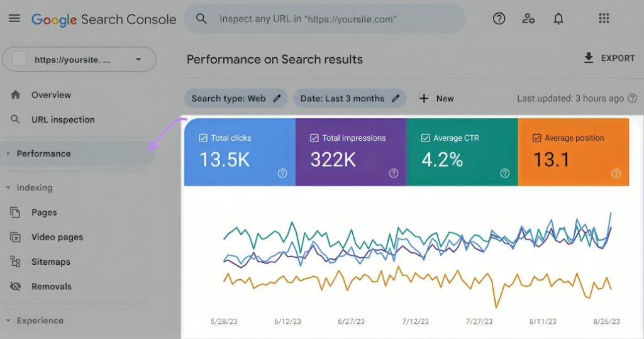
Task: Click the help icon in the Total clicks card
Action: 282,174
